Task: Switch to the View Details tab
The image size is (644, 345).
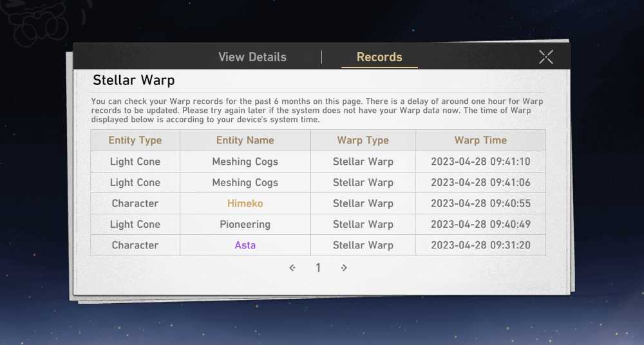Action: pyautogui.click(x=252, y=57)
